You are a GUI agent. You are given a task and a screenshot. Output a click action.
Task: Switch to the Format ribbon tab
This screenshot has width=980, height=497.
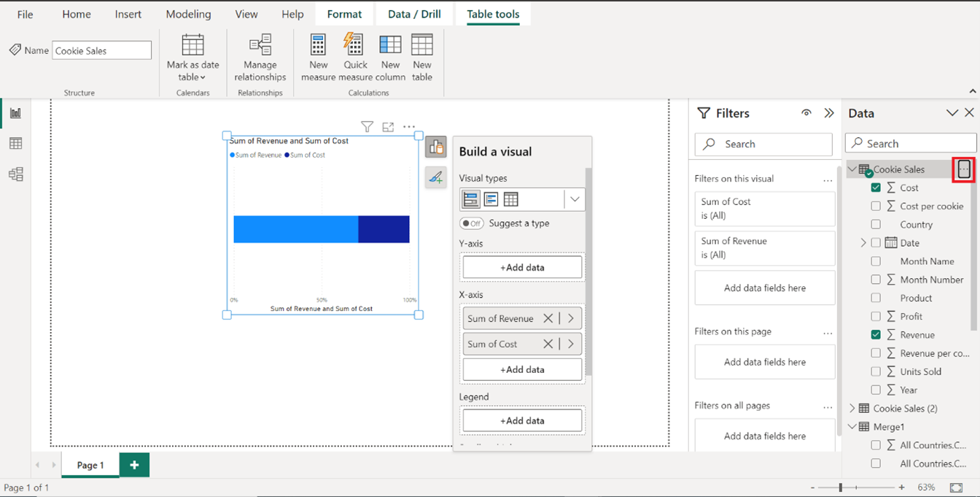tap(343, 13)
